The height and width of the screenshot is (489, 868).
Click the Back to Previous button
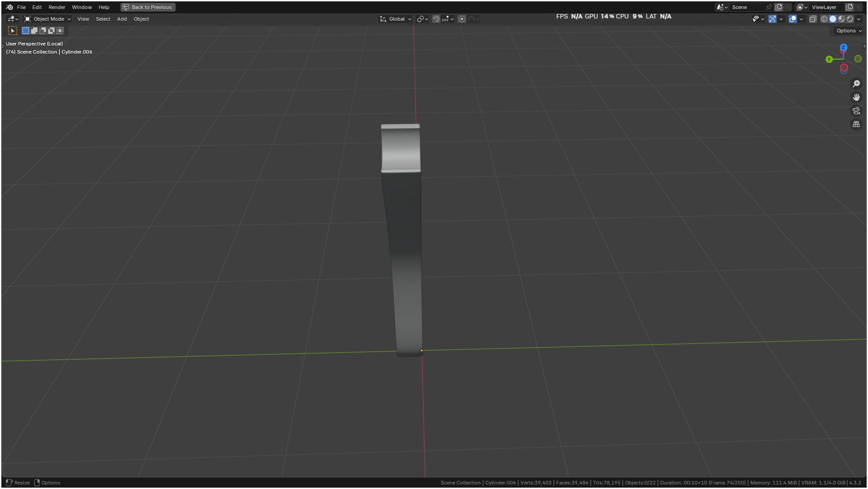(148, 7)
